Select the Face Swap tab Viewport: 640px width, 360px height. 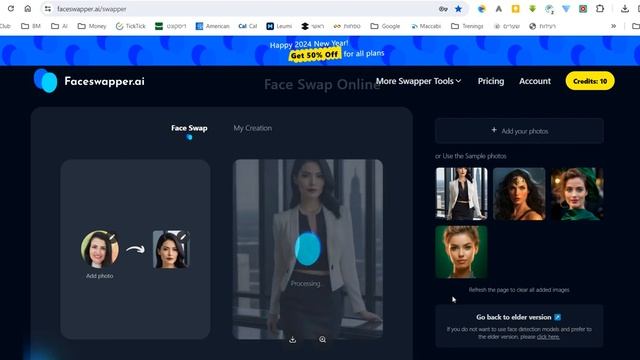coord(189,128)
